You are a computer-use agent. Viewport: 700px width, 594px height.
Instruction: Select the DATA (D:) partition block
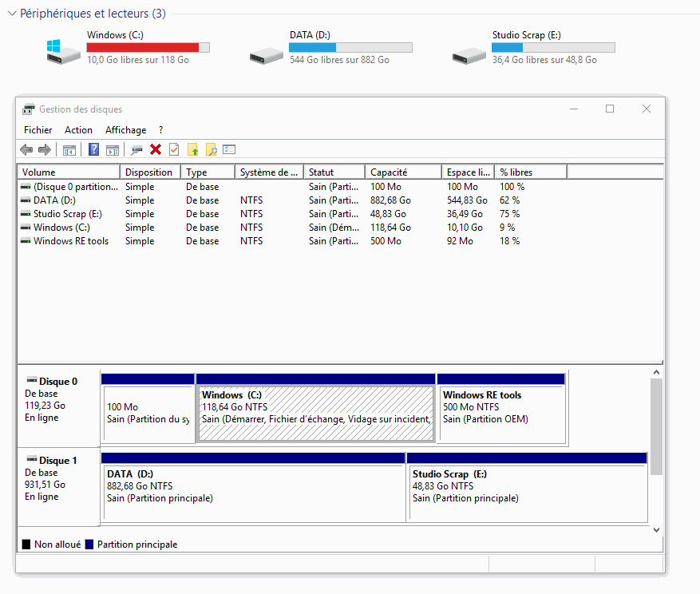[x=253, y=487]
